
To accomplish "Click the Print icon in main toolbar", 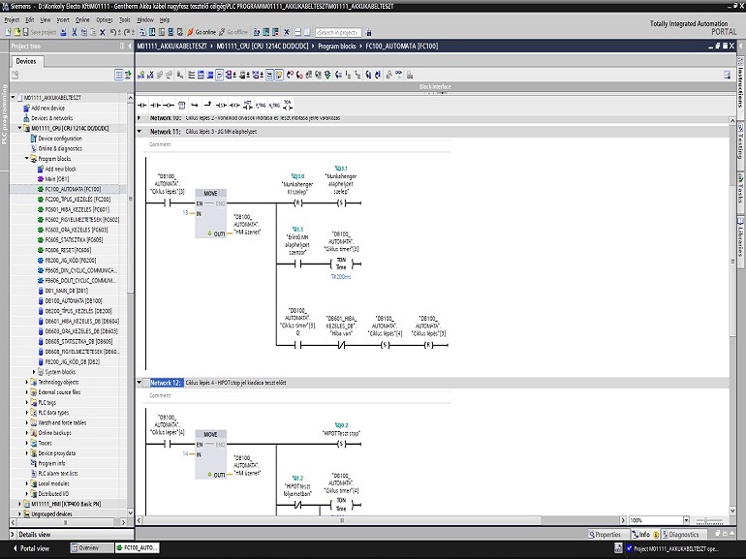I will coord(63,32).
